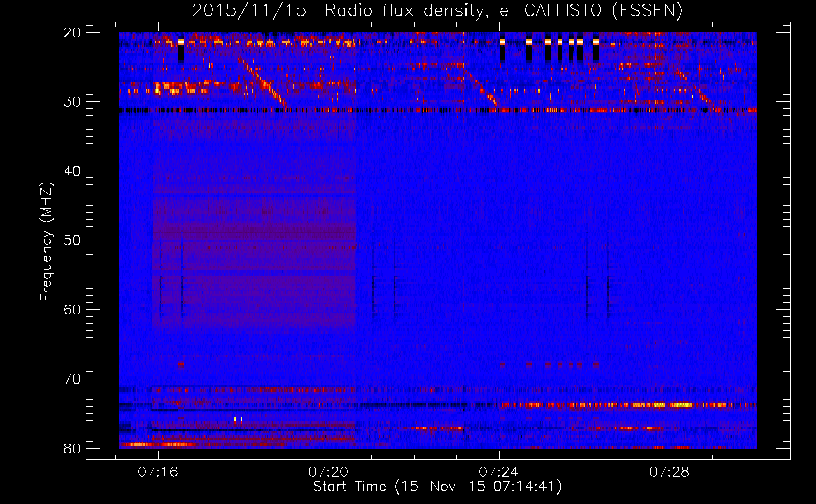This screenshot has height=504, width=816.
Task: Click the plot title '2015/11/15 Radio flux density'
Action: point(437,10)
